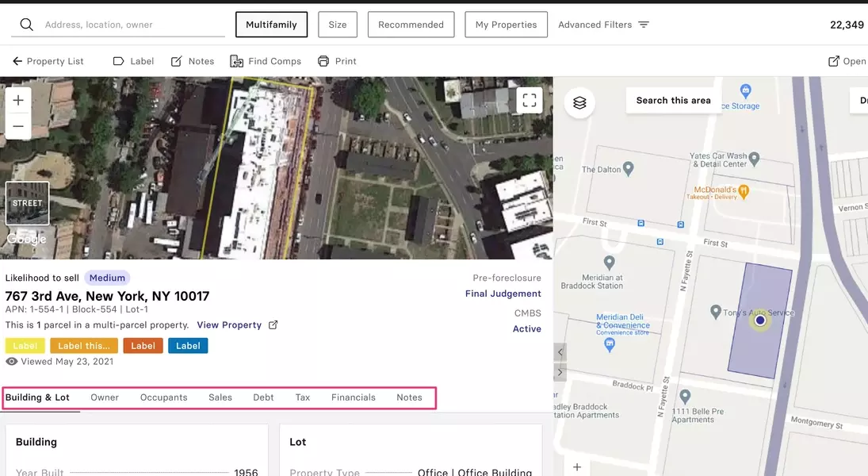Select the yellow Label swatch
This screenshot has height=476, width=868.
click(x=25, y=346)
